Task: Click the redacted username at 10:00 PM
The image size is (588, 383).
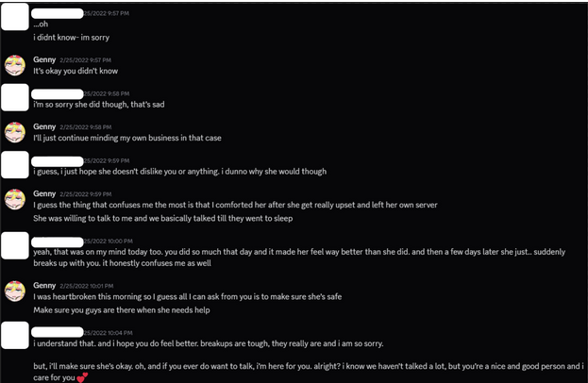Action: tap(58, 242)
